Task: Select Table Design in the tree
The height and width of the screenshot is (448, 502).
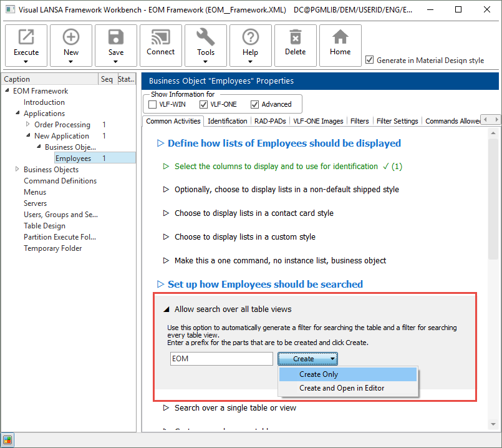Action: tap(44, 225)
